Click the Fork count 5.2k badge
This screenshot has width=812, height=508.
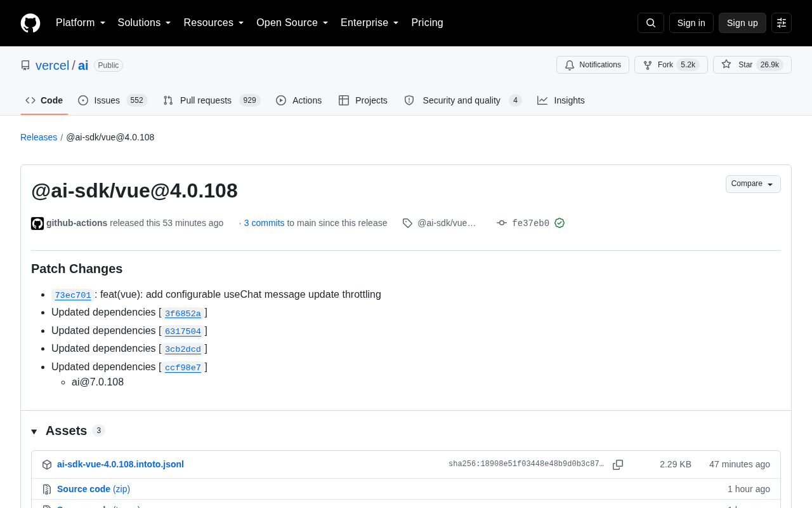coord(688,65)
